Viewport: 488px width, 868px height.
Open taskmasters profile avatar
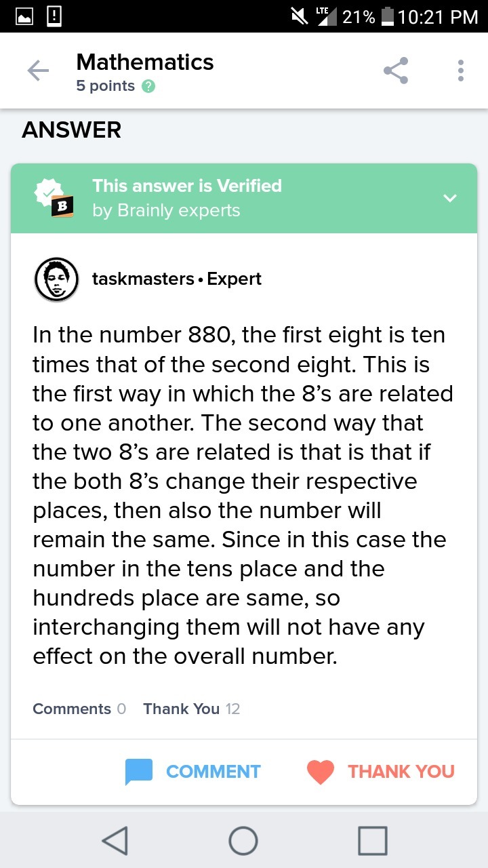(x=57, y=279)
